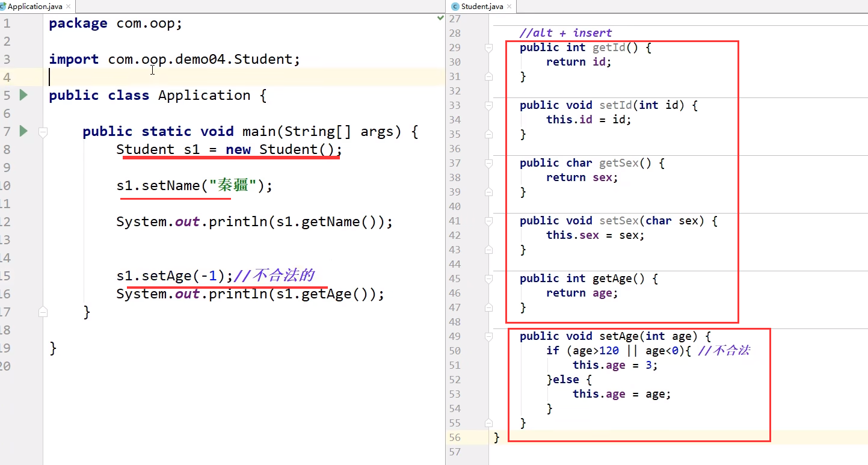The height and width of the screenshot is (465, 868).
Task: Click the 's1.setName' call on line 10
Action: tap(158, 185)
